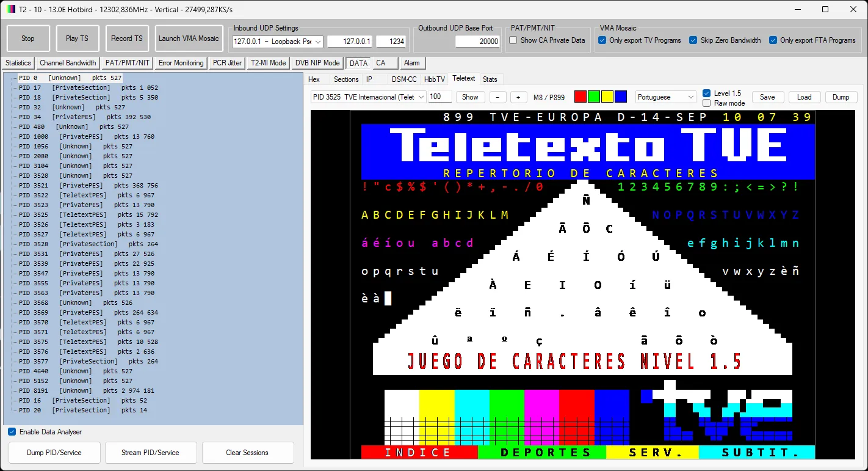Click the Dump PID/Service button
This screenshot has height=471, width=868.
(54, 453)
